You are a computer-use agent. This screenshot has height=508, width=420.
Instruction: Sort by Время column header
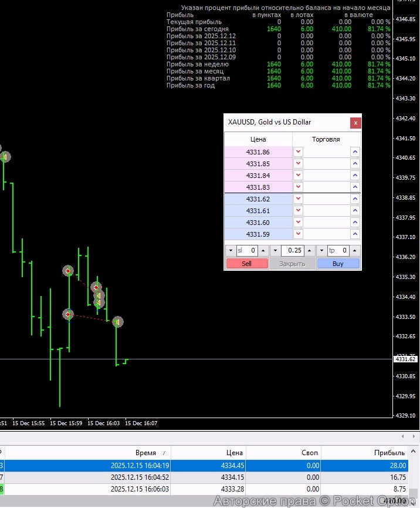[x=145, y=453]
